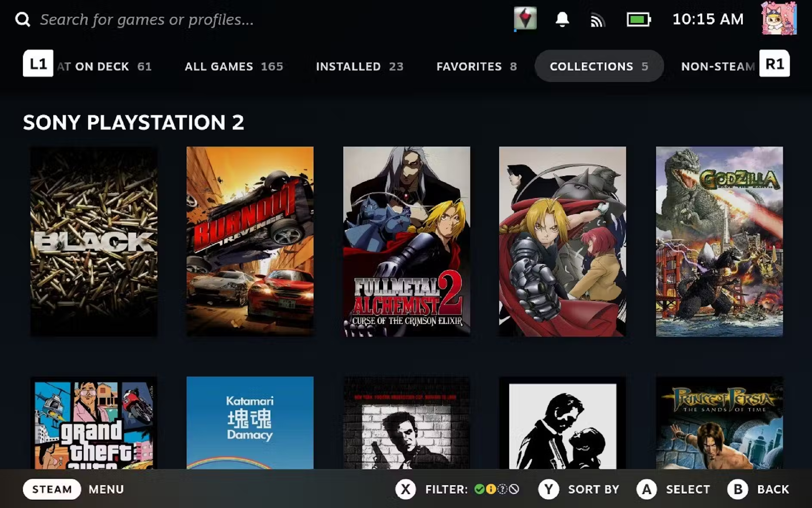Open the black-and-white silhouette Max Payne 2 cover
812x508 pixels.
click(562, 423)
